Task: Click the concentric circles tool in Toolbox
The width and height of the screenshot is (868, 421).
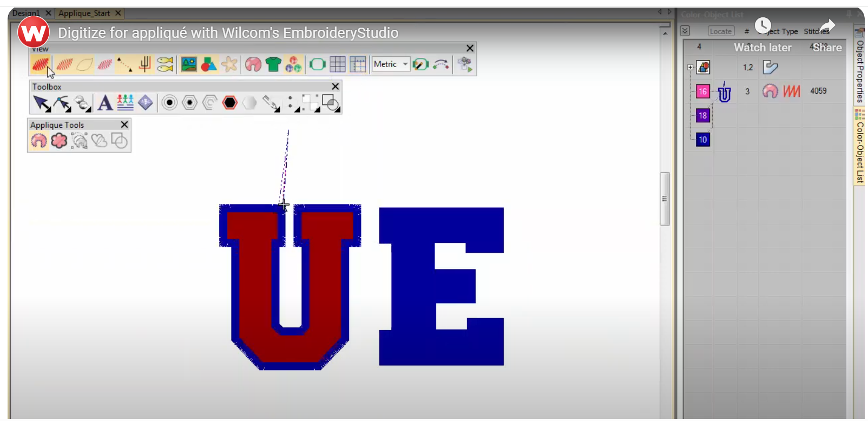Action: point(169,103)
